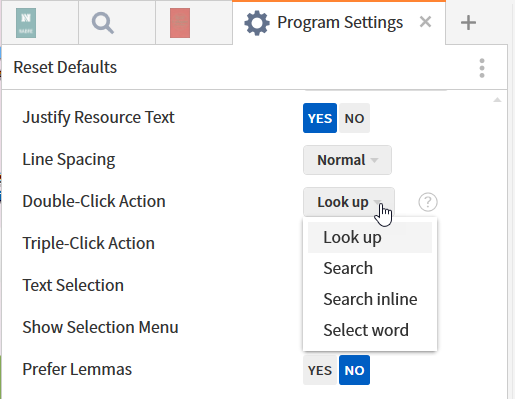Select NO for Prefer Lemmas
Image resolution: width=515 pixels, height=399 pixels.
tap(354, 370)
